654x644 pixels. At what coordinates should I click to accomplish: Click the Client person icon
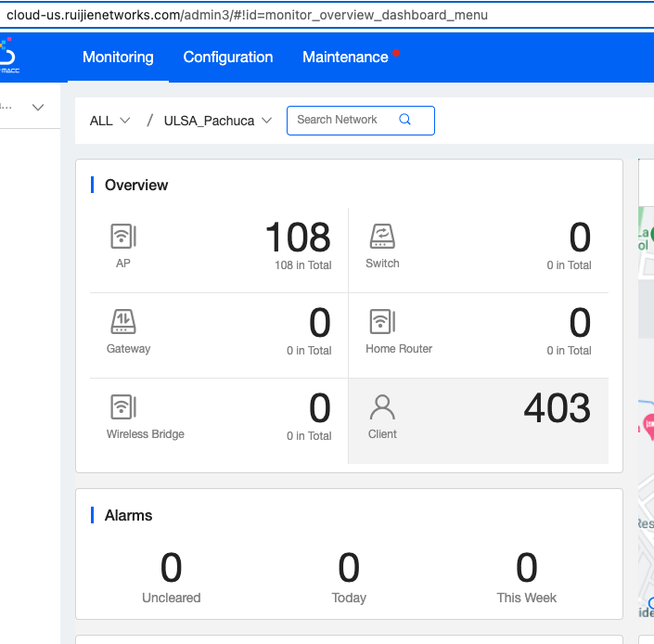(x=382, y=407)
